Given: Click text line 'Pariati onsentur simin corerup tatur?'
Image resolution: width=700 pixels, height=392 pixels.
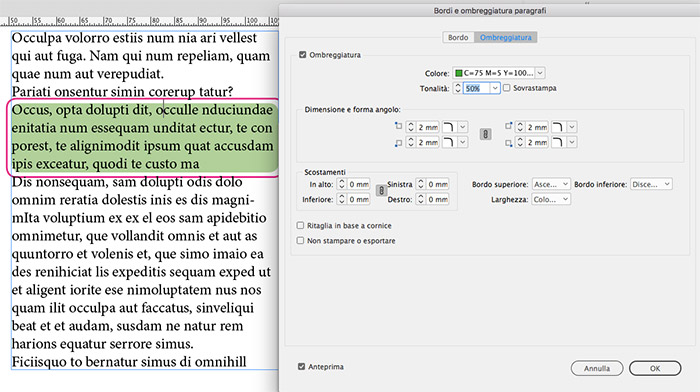Looking at the screenshot, I should click(x=122, y=92).
